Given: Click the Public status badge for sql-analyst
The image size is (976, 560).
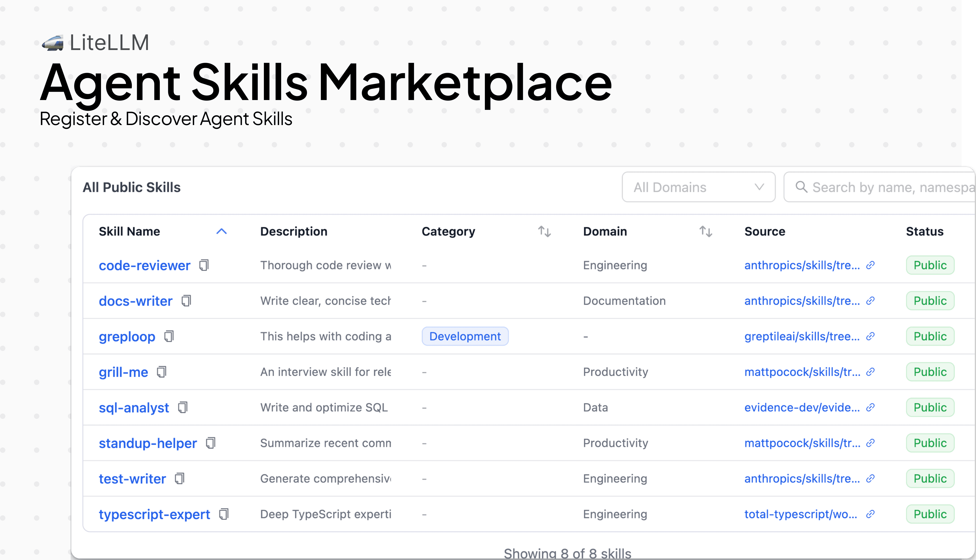Looking at the screenshot, I should point(930,407).
